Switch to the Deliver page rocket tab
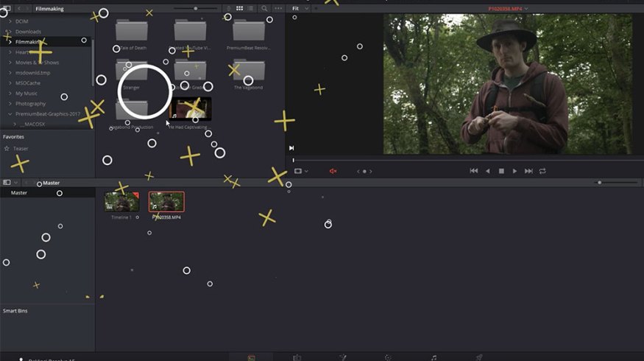 pyautogui.click(x=479, y=357)
